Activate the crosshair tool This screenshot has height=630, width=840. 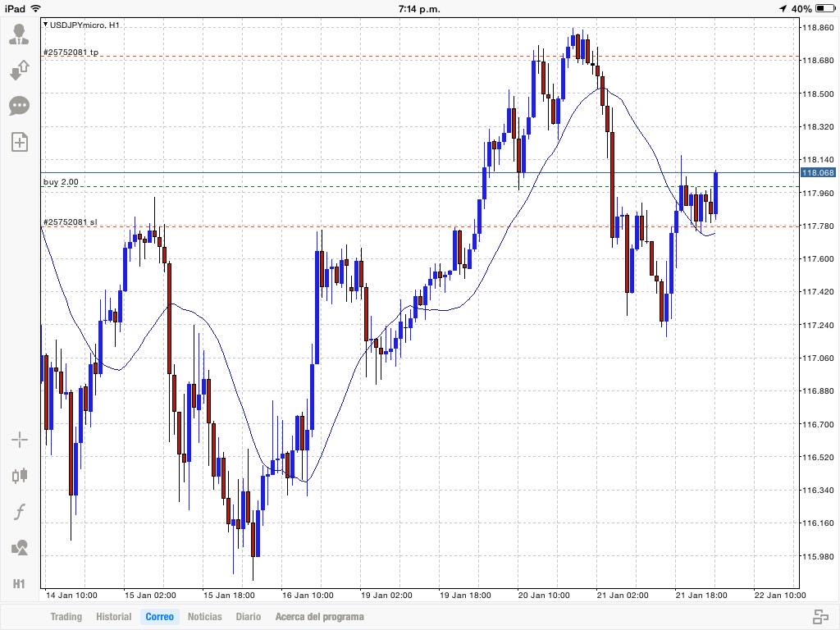20,440
